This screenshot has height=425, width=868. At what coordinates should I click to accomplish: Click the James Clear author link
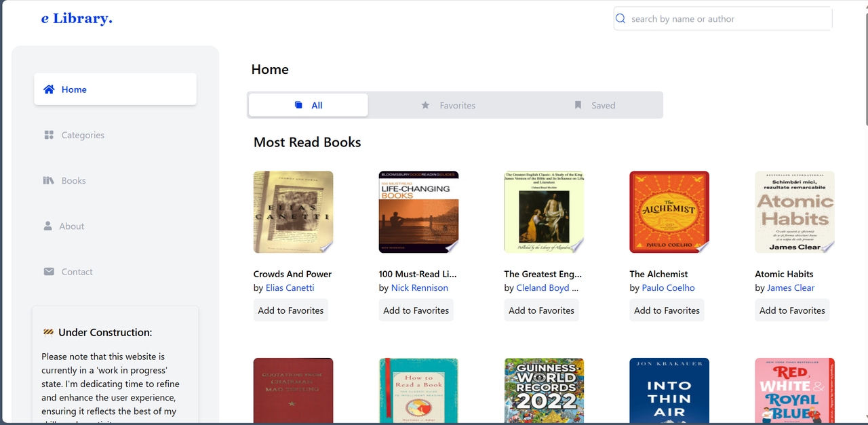pos(791,287)
